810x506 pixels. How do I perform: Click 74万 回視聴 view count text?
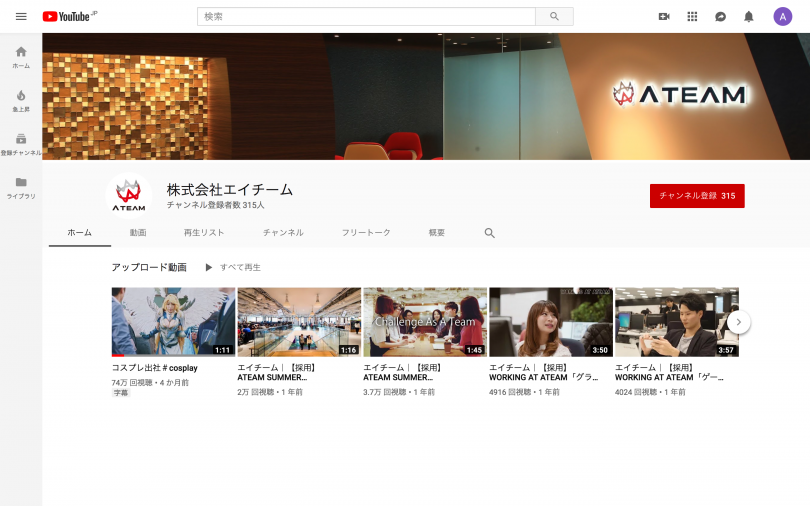coord(132,383)
